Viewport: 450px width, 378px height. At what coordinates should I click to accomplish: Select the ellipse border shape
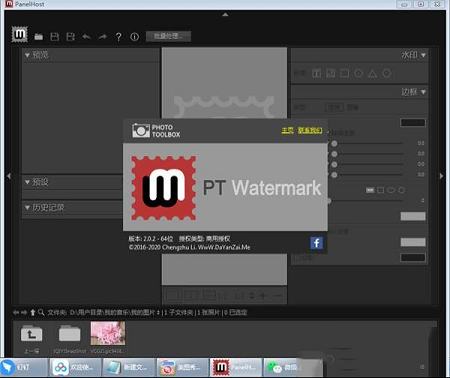391,190
